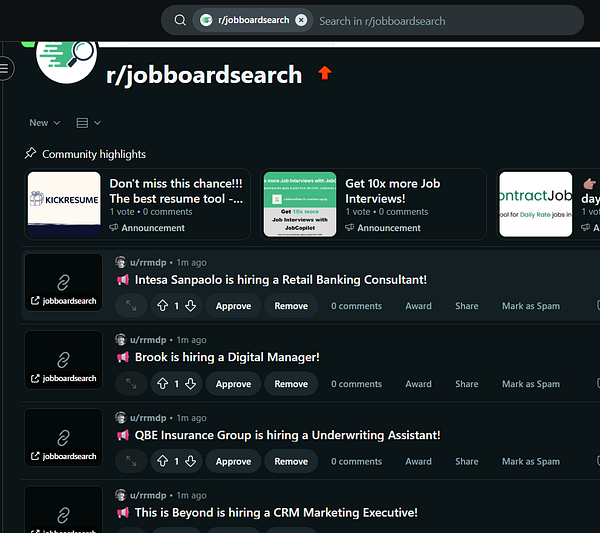The height and width of the screenshot is (533, 600).
Task: Share the Intesa Sanpaolo post
Action: click(x=466, y=306)
